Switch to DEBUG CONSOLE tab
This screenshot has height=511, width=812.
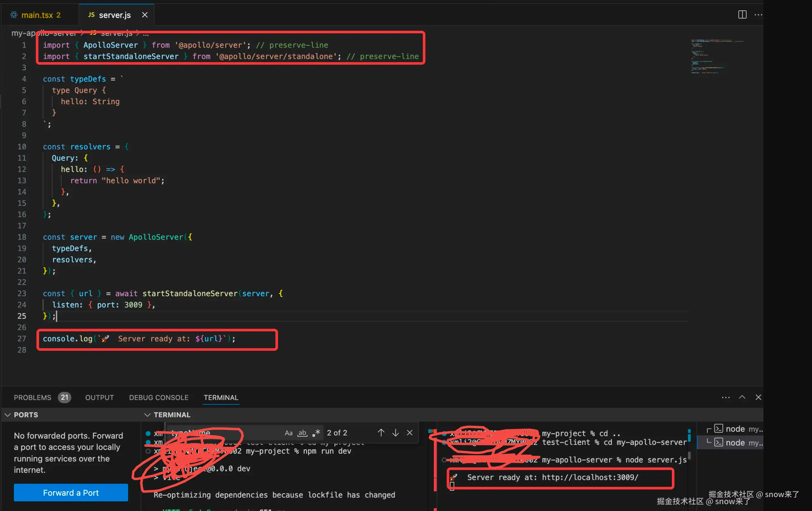click(x=159, y=397)
